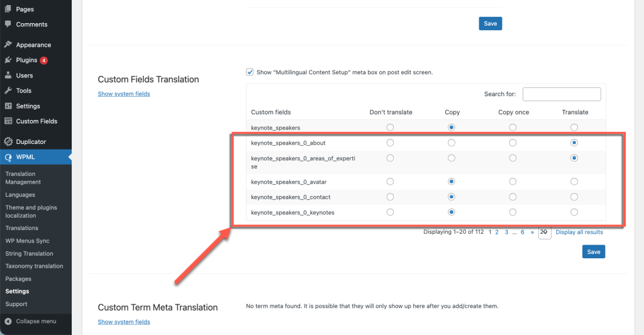644x335 pixels.
Task: Open the Custom Fields menu
Action: coord(36,121)
